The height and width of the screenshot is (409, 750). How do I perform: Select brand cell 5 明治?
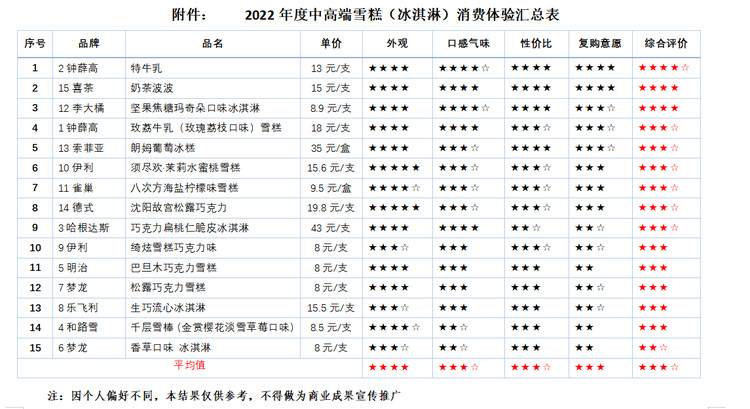[73, 268]
